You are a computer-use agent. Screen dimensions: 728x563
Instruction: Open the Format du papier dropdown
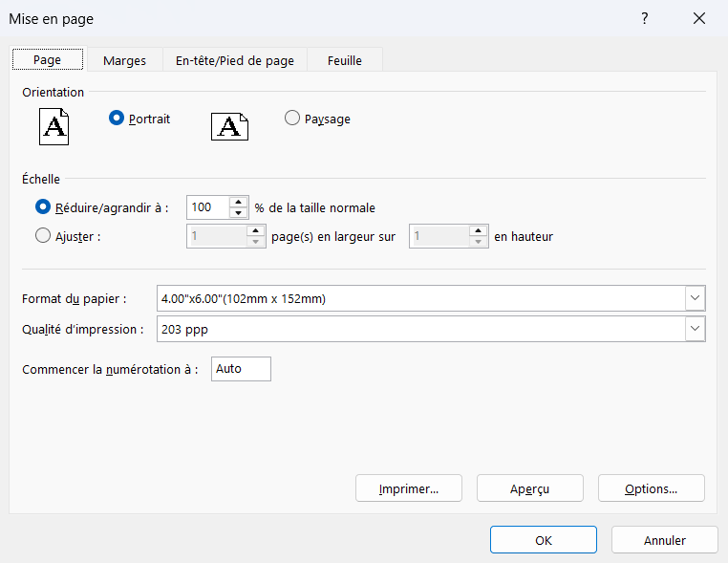(695, 298)
